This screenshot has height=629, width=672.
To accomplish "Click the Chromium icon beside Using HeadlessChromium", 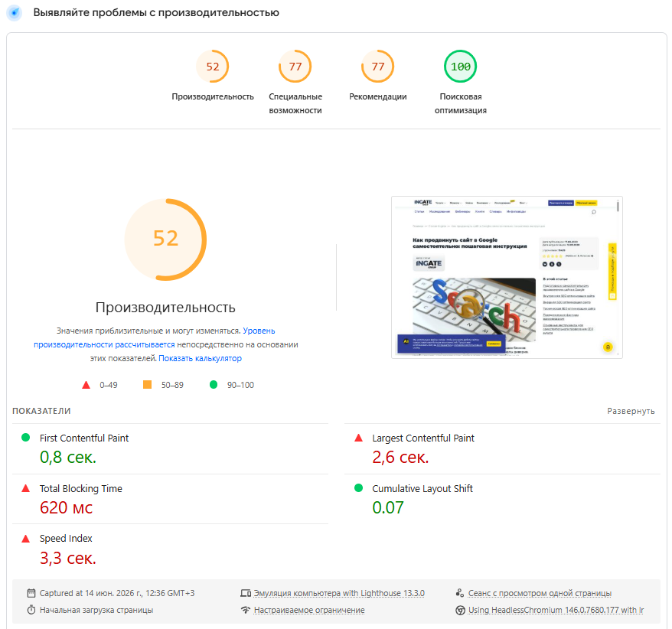I will 460,610.
